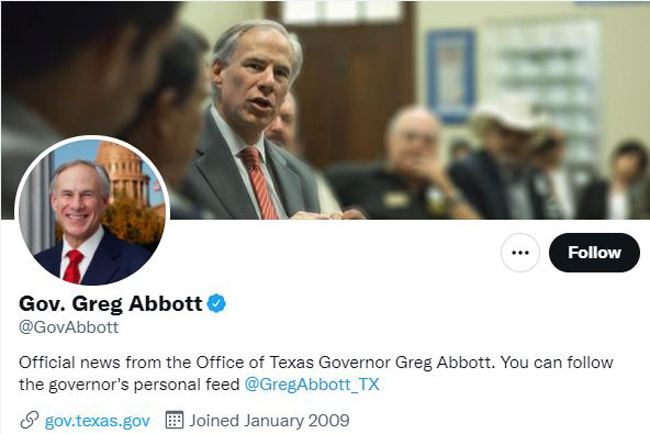Click the blue verified checkmark badge
This screenshot has height=434, width=650.
(x=216, y=303)
